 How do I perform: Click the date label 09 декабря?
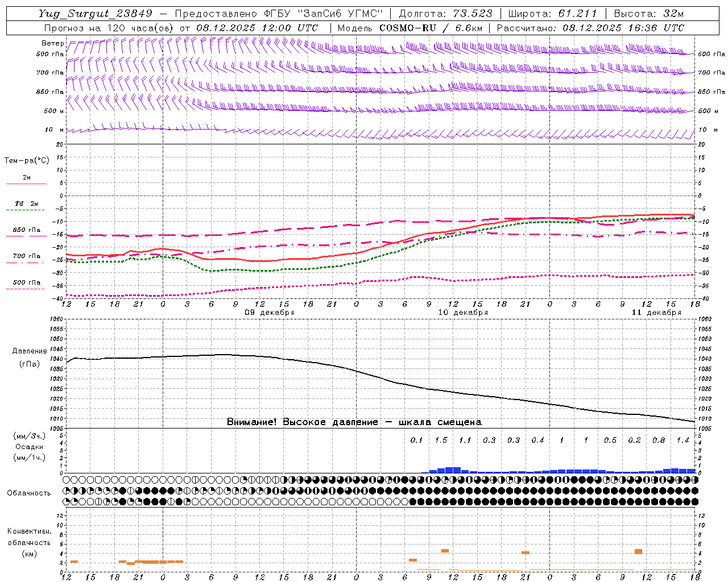coord(270,313)
